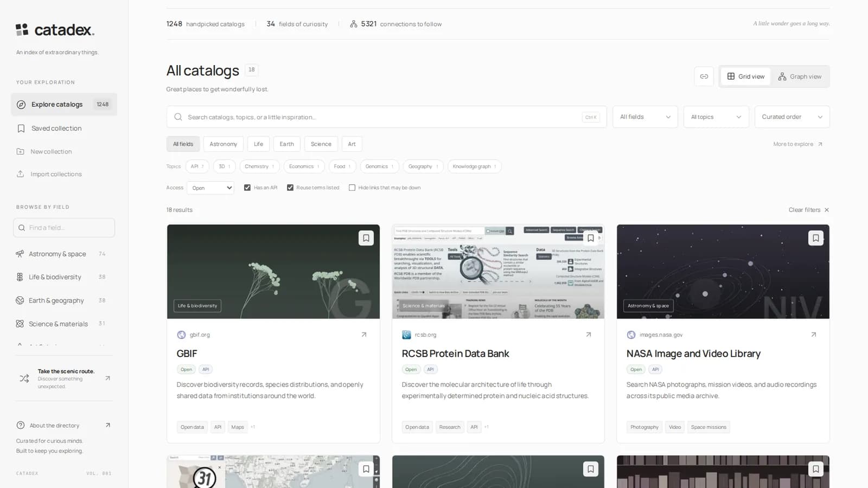
Task: Select the Science field tab
Action: coord(321,144)
